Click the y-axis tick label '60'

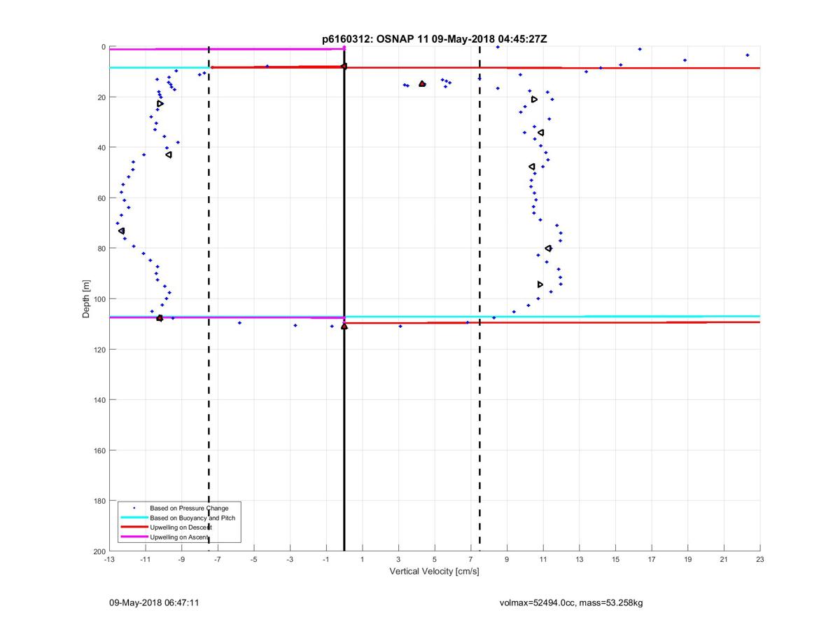(101, 198)
